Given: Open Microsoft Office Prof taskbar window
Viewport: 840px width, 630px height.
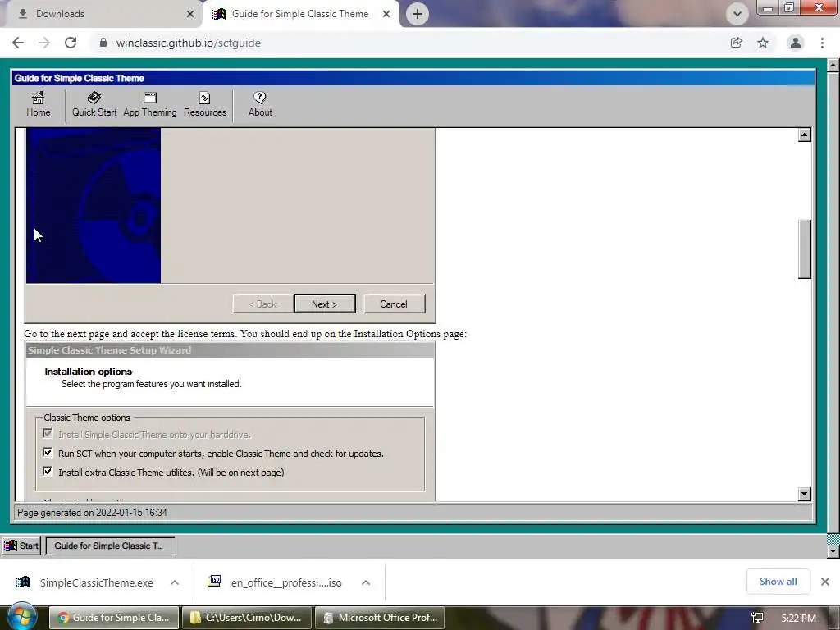Looking at the screenshot, I should pyautogui.click(x=379, y=618).
